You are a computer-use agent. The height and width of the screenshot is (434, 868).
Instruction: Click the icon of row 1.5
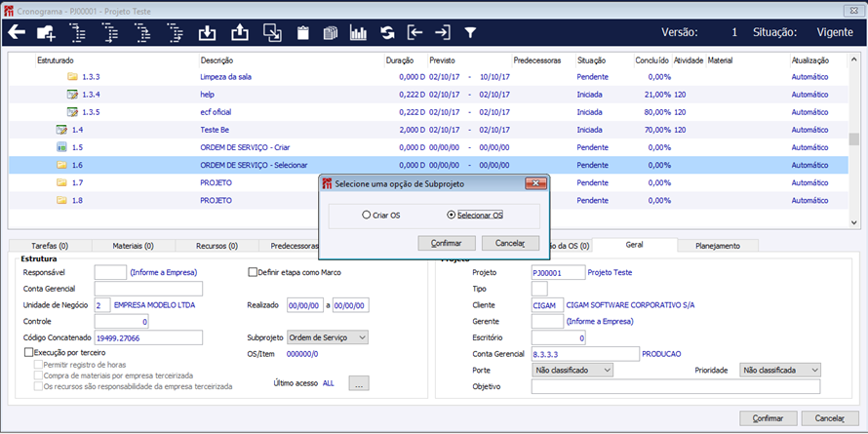(61, 148)
